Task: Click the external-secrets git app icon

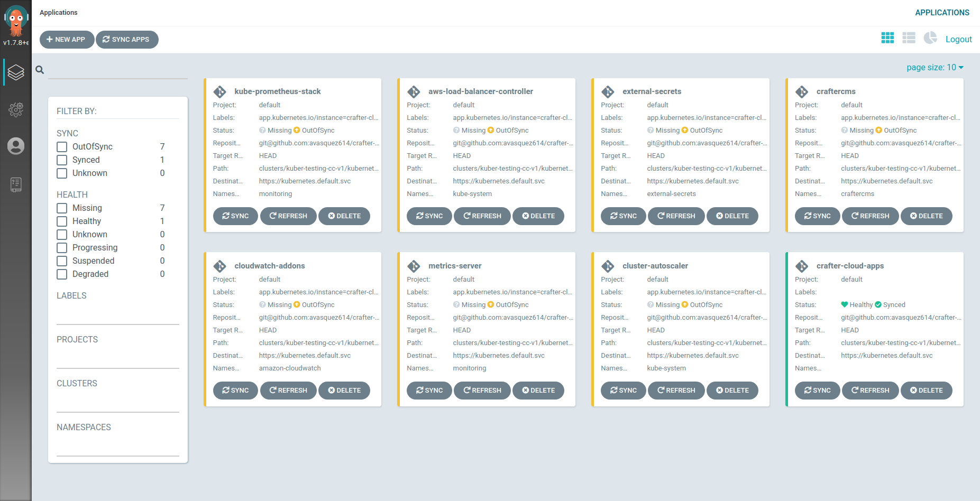Action: pyautogui.click(x=608, y=91)
